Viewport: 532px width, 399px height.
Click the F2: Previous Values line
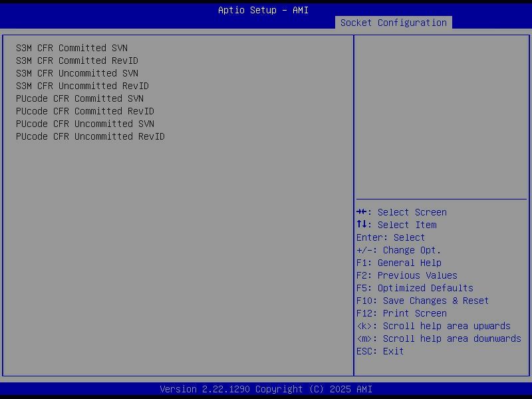tap(407, 275)
